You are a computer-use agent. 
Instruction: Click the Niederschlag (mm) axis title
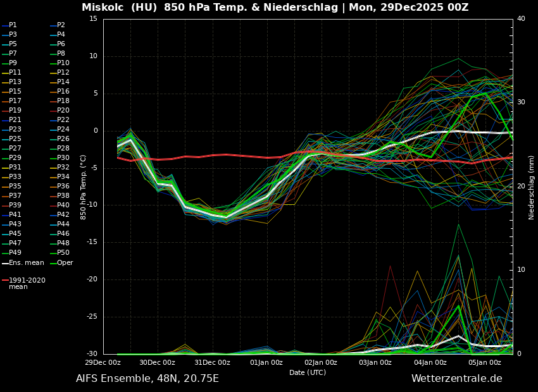(x=532, y=187)
